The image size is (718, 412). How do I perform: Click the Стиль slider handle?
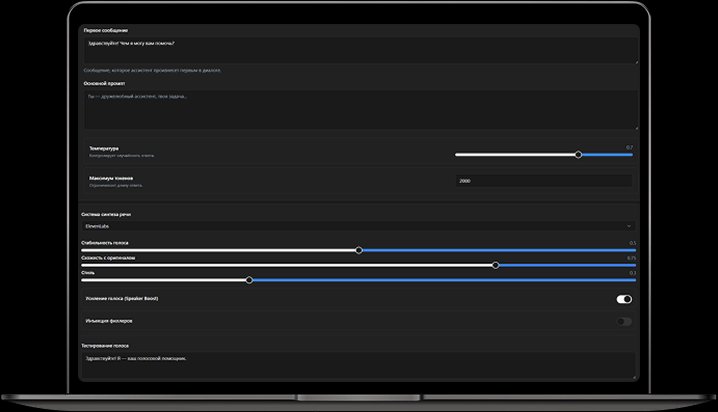[249, 280]
